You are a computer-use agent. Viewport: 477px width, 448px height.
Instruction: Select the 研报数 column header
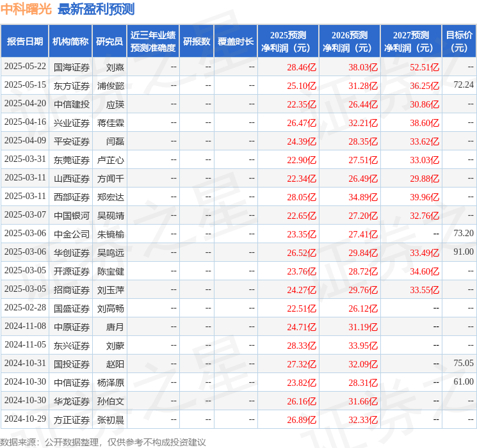pos(197,42)
